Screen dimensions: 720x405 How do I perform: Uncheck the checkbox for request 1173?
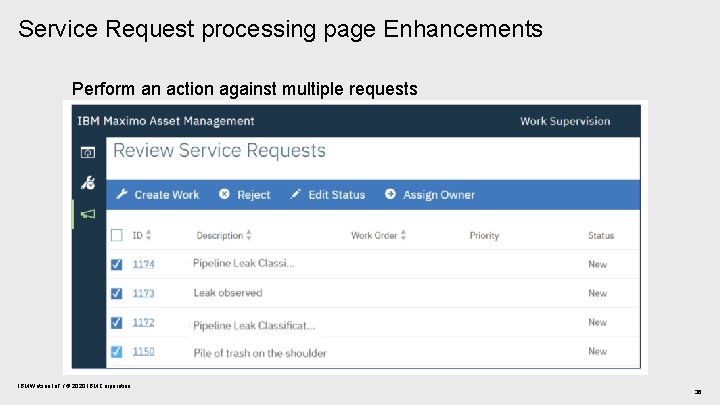(x=117, y=293)
